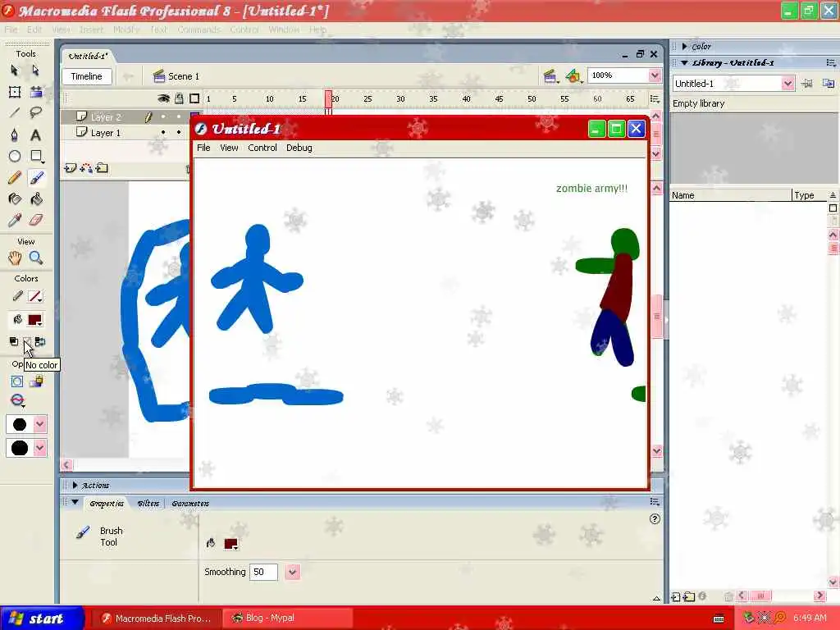Toggle lock all layers padlock icon

(179, 98)
